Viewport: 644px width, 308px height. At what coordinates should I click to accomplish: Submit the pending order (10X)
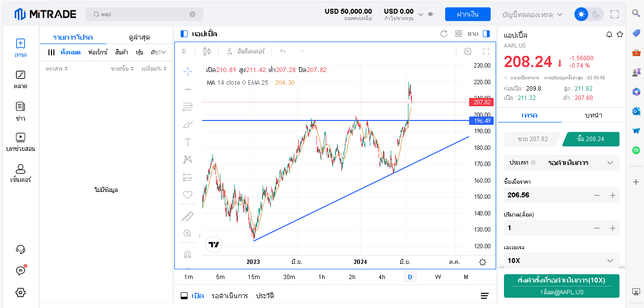[x=561, y=286]
